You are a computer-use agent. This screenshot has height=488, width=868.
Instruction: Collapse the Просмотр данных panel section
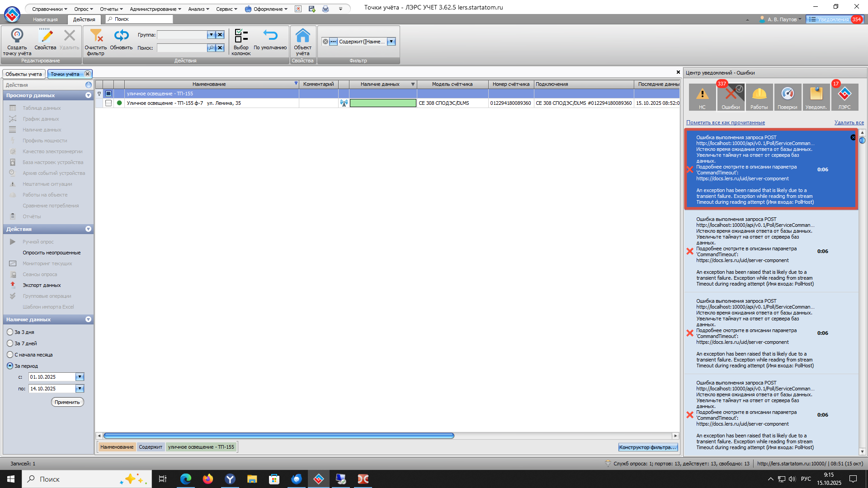pos(88,95)
